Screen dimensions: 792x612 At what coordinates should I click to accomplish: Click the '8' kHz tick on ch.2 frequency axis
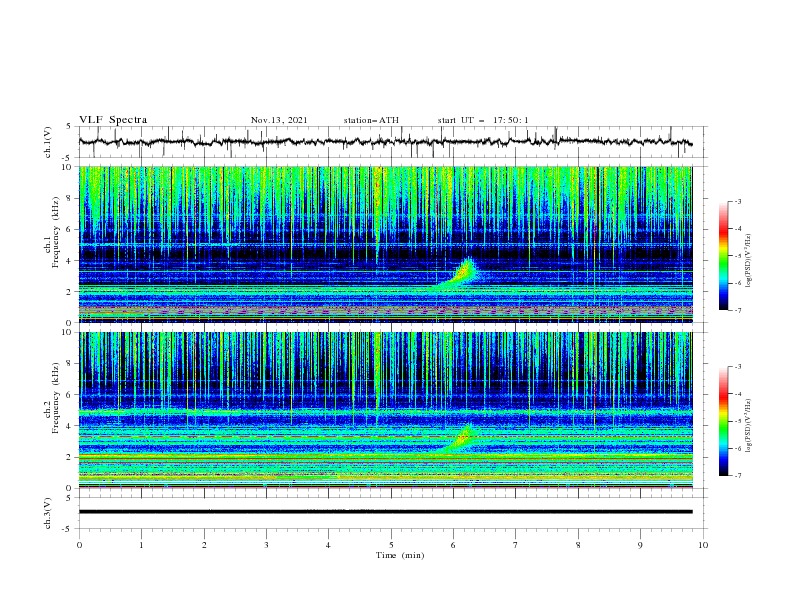tap(70, 364)
